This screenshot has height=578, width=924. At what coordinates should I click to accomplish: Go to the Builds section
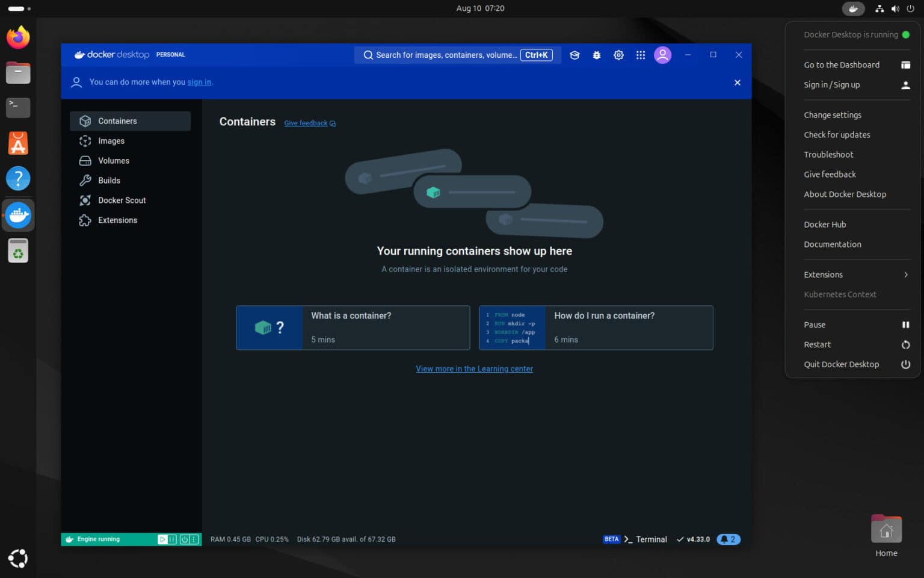[109, 180]
